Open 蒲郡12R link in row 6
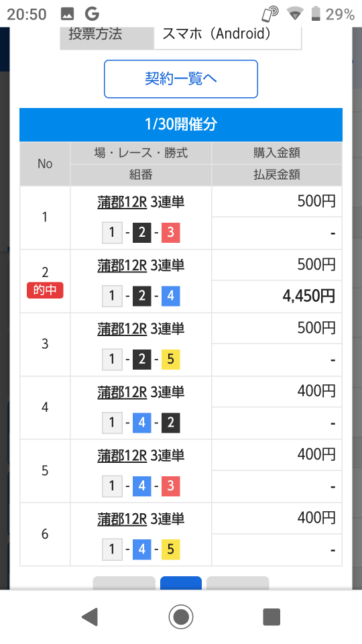 tap(122, 519)
